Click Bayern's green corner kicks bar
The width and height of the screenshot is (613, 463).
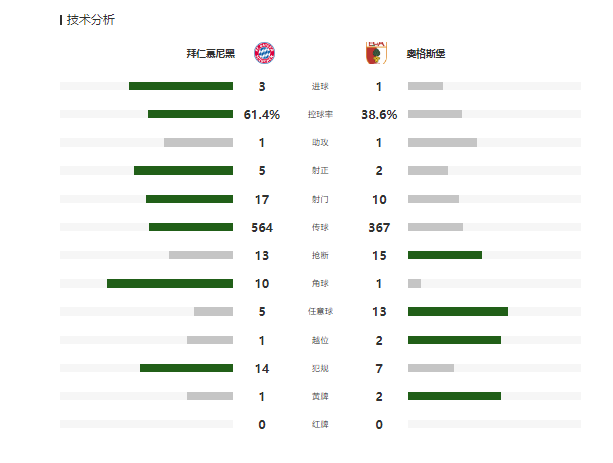[x=170, y=284]
